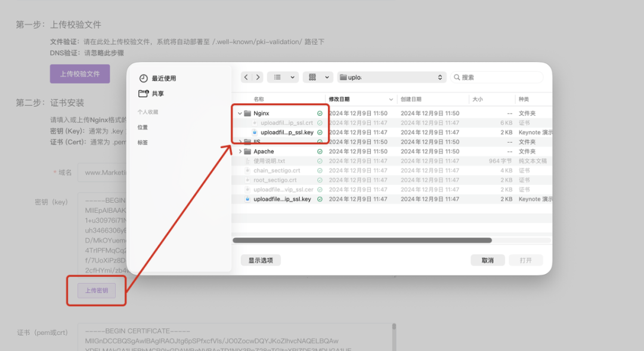
Task: Click 上传密钥 button on the page
Action: click(97, 291)
